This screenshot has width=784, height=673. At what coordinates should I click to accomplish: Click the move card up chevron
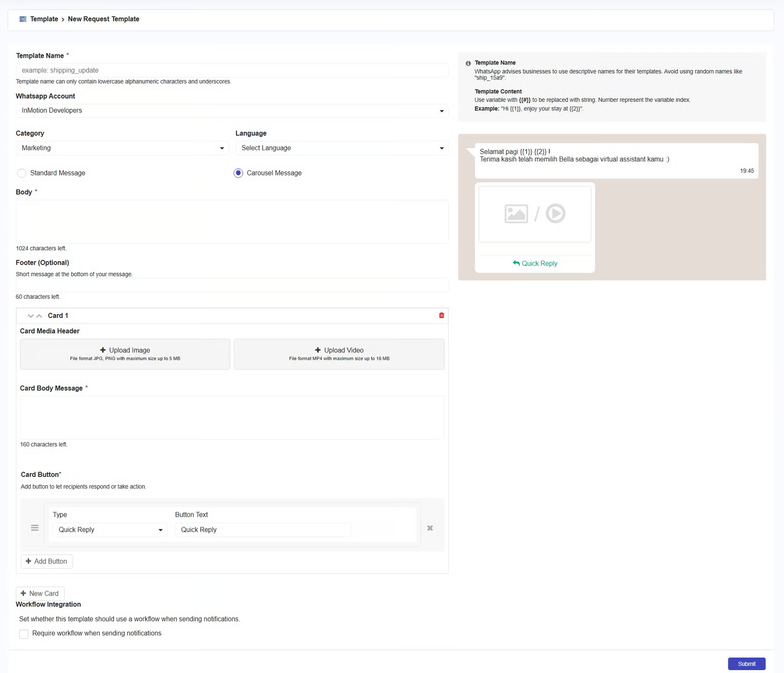(x=39, y=316)
